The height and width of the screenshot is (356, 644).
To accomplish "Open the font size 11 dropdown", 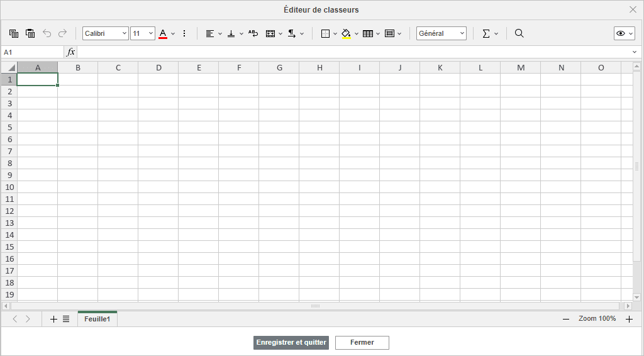I will click(x=143, y=34).
